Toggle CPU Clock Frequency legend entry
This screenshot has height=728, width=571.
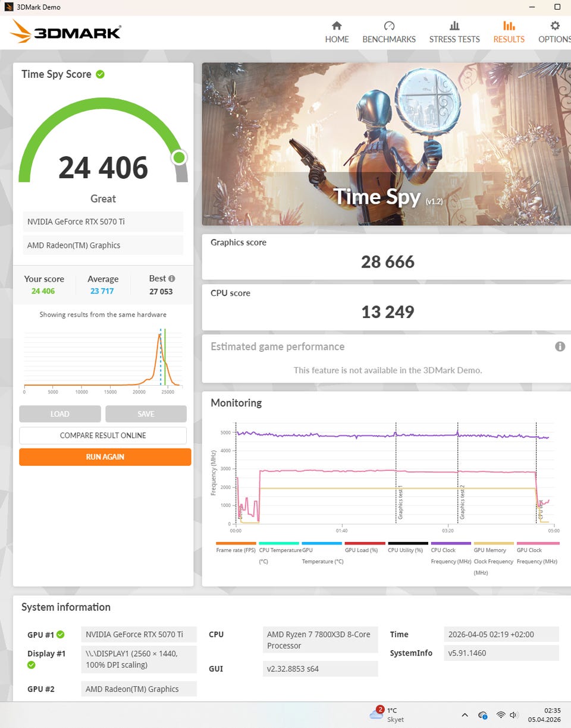pos(451,552)
